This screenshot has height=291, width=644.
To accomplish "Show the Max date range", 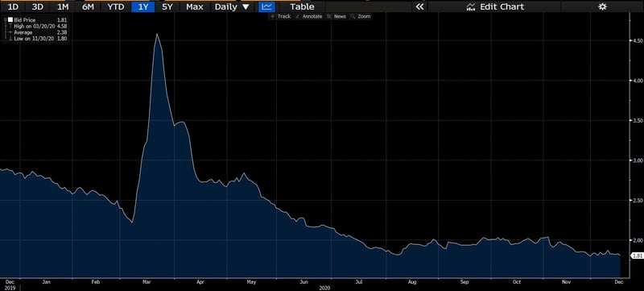I will click(x=194, y=6).
